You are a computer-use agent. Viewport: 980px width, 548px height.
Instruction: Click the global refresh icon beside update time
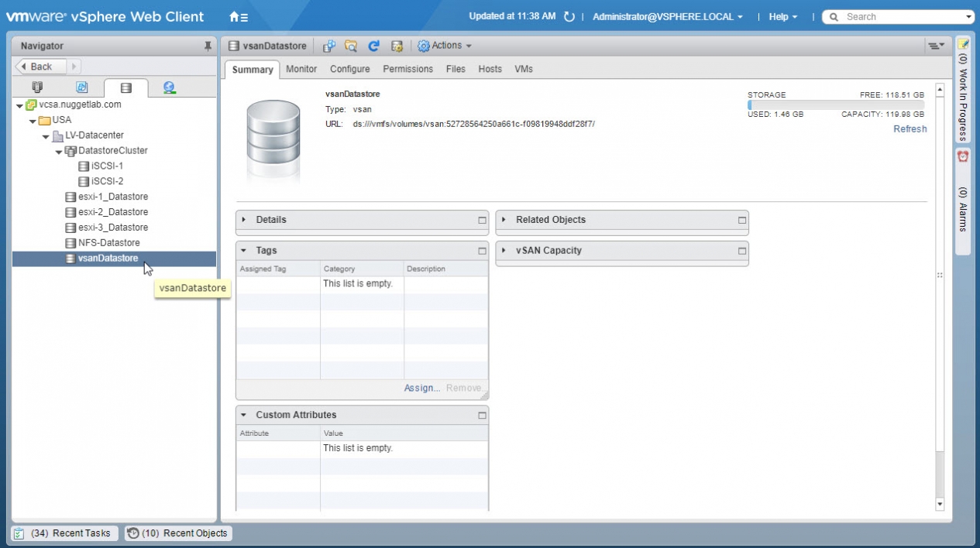pos(569,17)
